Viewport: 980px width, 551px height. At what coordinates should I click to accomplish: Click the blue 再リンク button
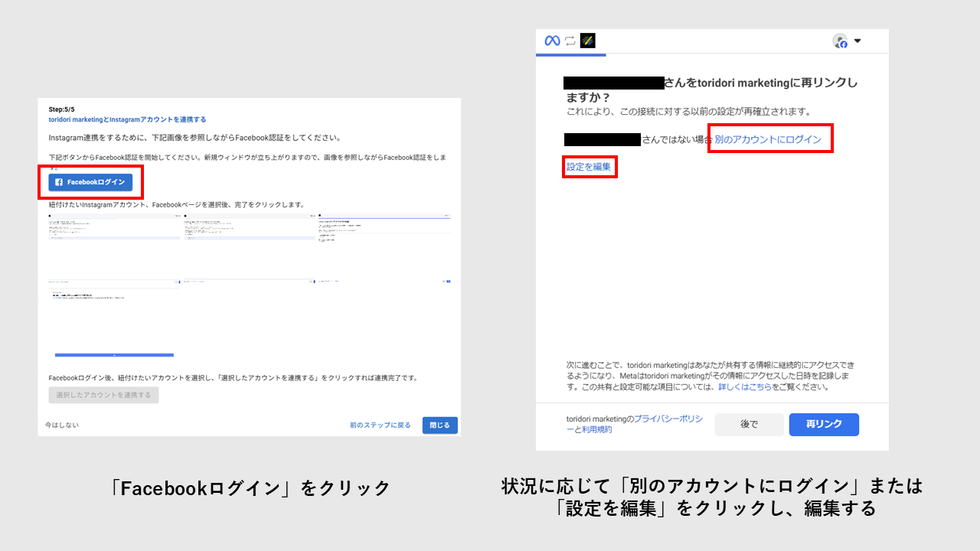(x=824, y=425)
